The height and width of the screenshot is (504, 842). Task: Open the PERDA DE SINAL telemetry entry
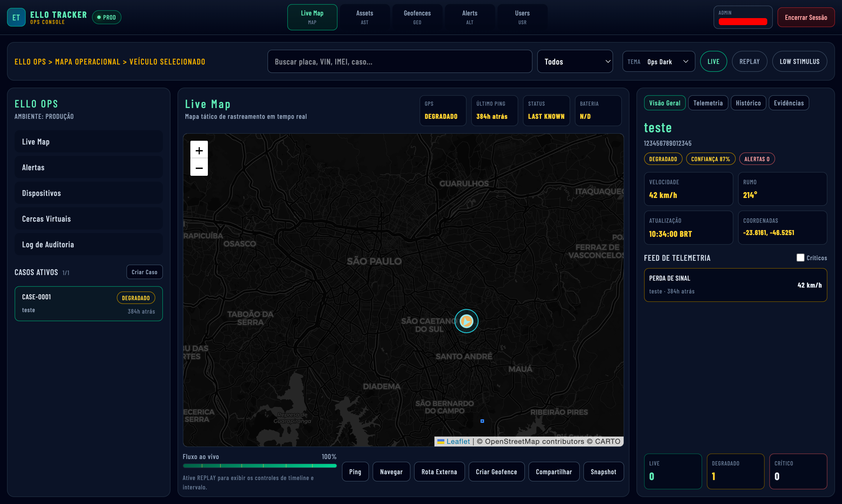735,285
